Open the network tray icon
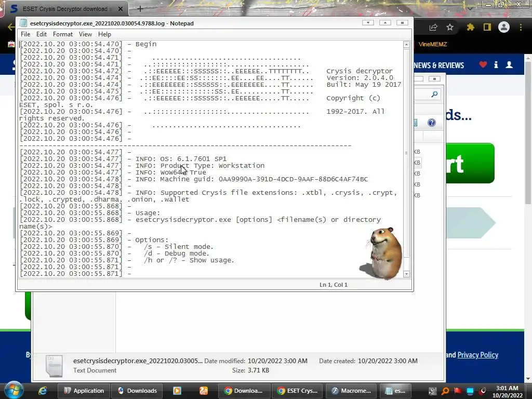Screen dimensions: 532x399 tap(470, 391)
